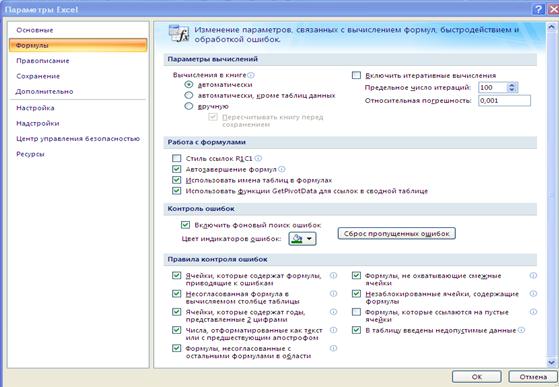Click the Относительная погрешность field

click(504, 100)
